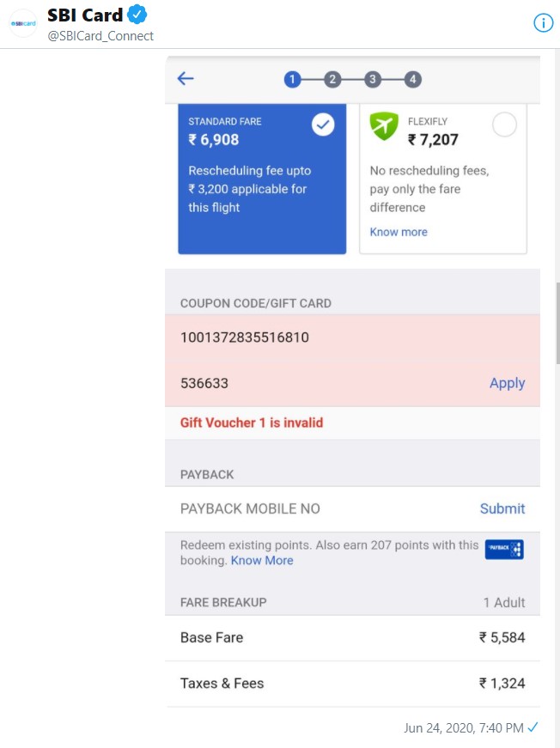
Task: Tap the back arrow icon
Action: 186,79
